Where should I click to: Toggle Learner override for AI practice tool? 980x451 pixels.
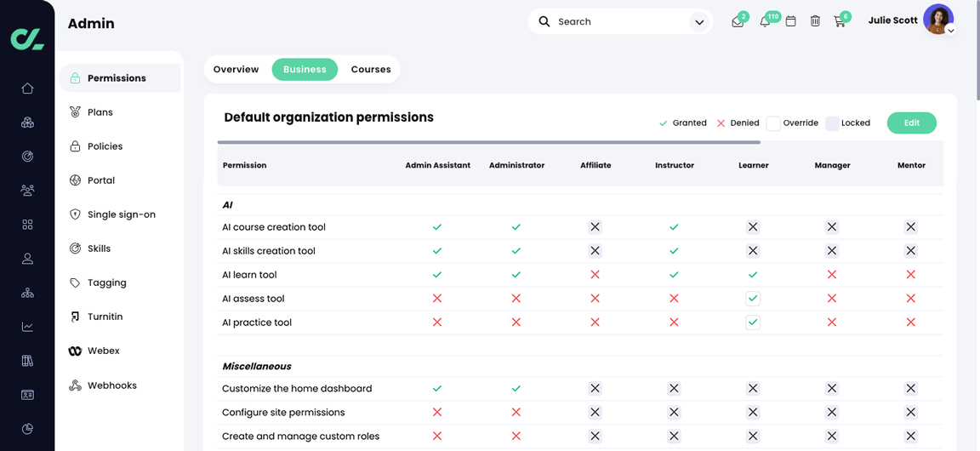(753, 323)
